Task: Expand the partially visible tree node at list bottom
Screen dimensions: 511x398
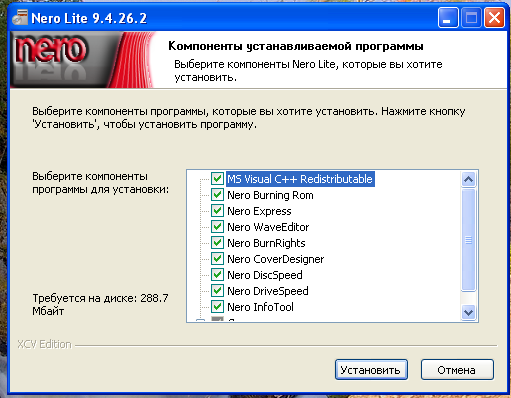Action: point(200,320)
